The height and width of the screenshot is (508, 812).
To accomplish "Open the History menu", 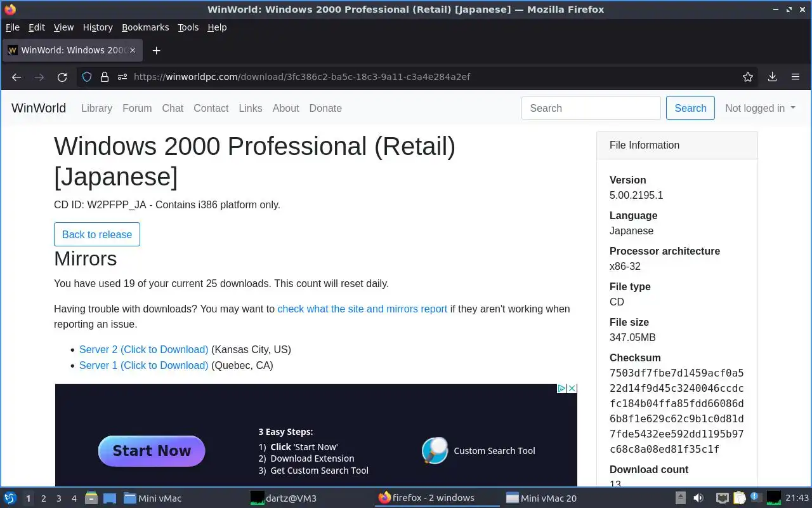I will [x=98, y=27].
